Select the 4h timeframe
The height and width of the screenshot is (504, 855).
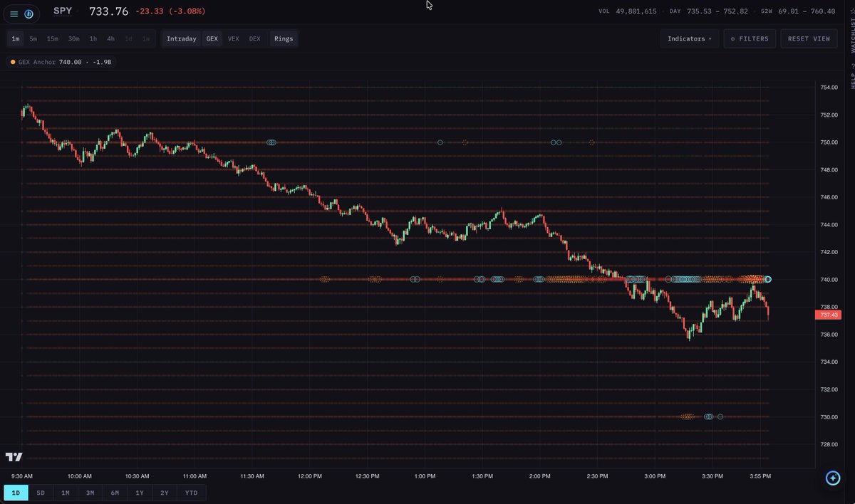[110, 39]
